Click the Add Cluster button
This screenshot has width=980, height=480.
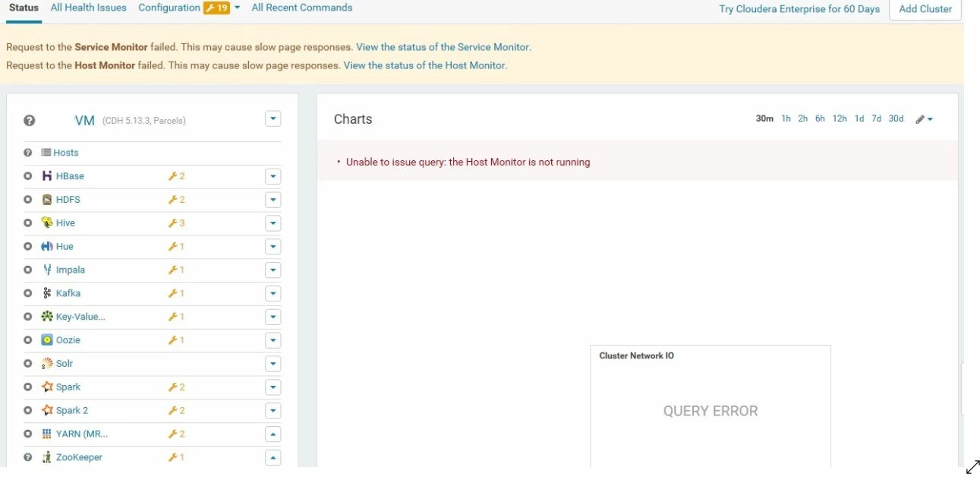925,9
